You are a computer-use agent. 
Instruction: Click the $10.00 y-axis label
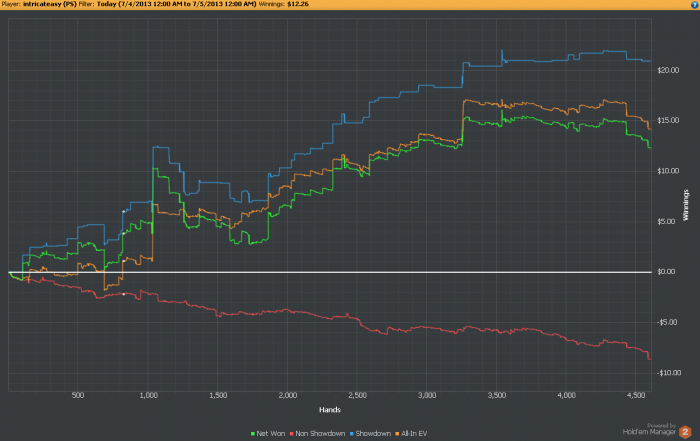click(x=668, y=171)
